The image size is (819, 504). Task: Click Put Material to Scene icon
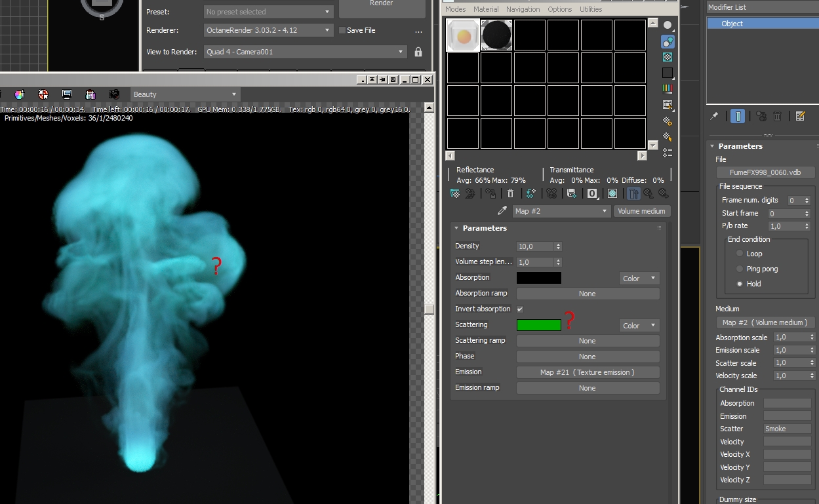470,193
